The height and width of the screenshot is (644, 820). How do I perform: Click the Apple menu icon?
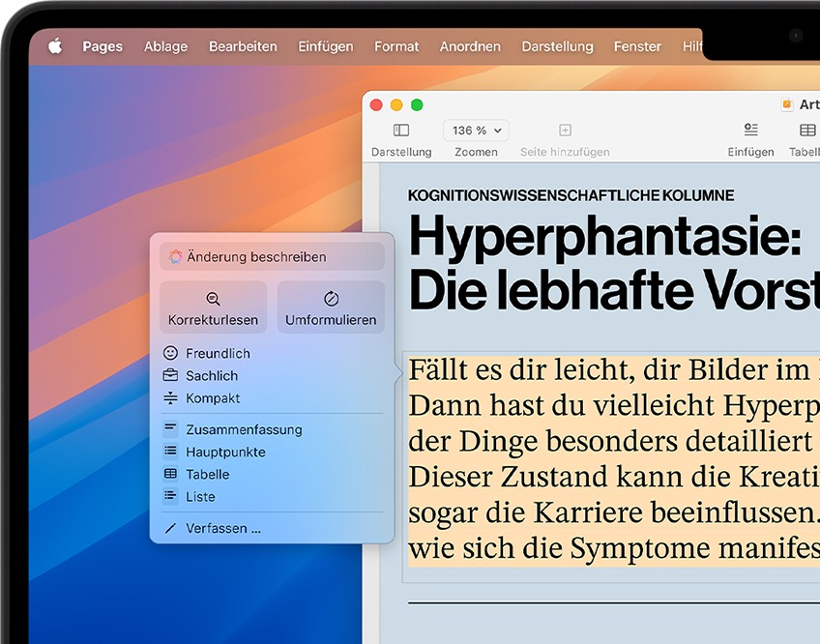click(55, 45)
